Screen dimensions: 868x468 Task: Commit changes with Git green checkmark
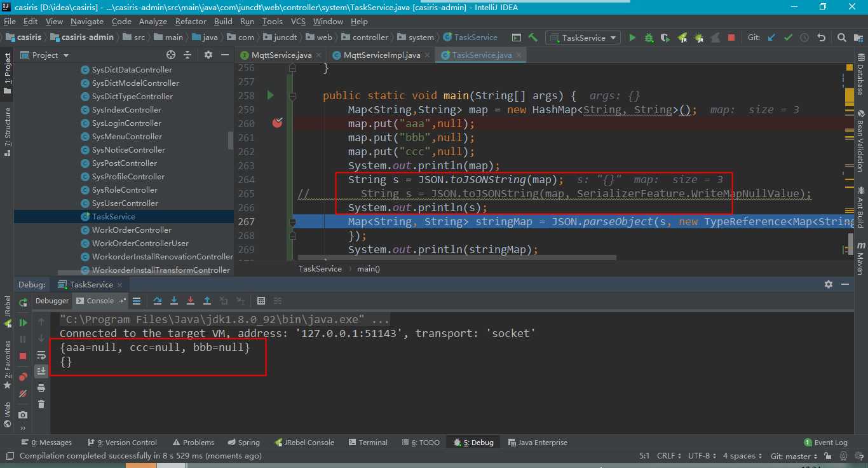click(x=788, y=38)
